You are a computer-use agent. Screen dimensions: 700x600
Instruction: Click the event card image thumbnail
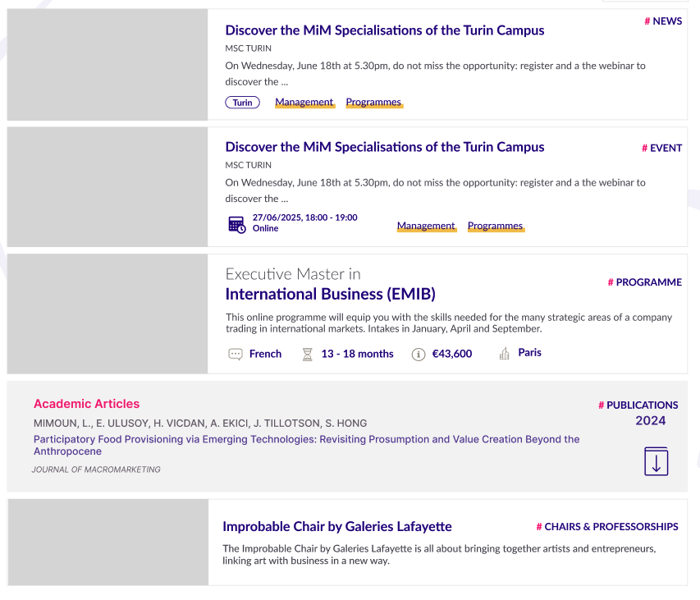pyautogui.click(x=108, y=186)
